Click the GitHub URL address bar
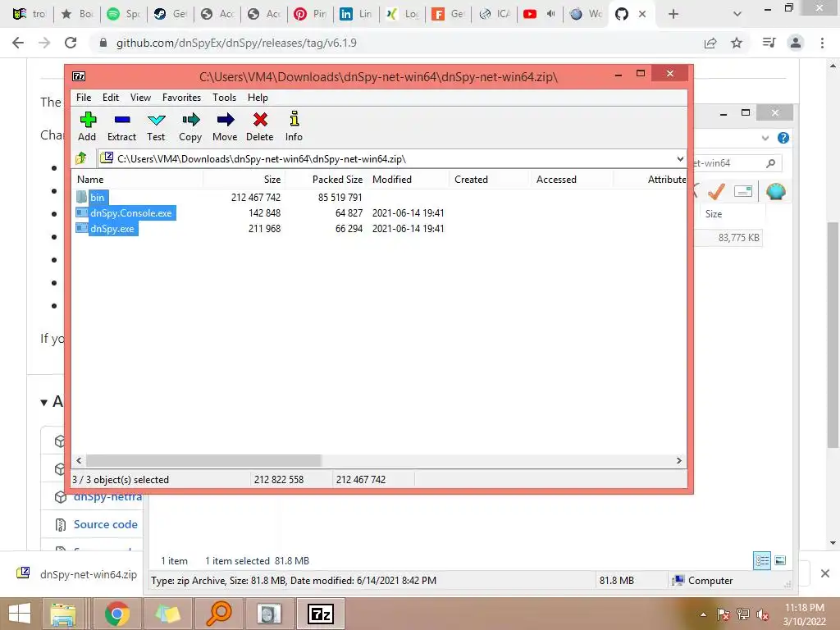This screenshot has height=630, width=840. point(396,43)
